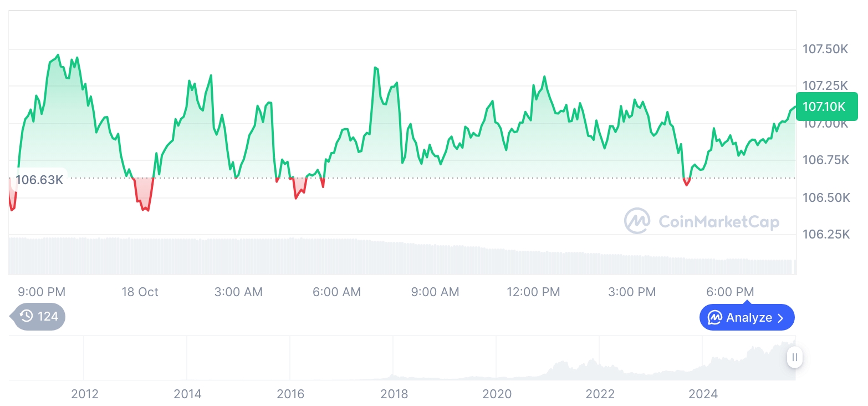Click the 12:00 PM time axis label

point(533,292)
